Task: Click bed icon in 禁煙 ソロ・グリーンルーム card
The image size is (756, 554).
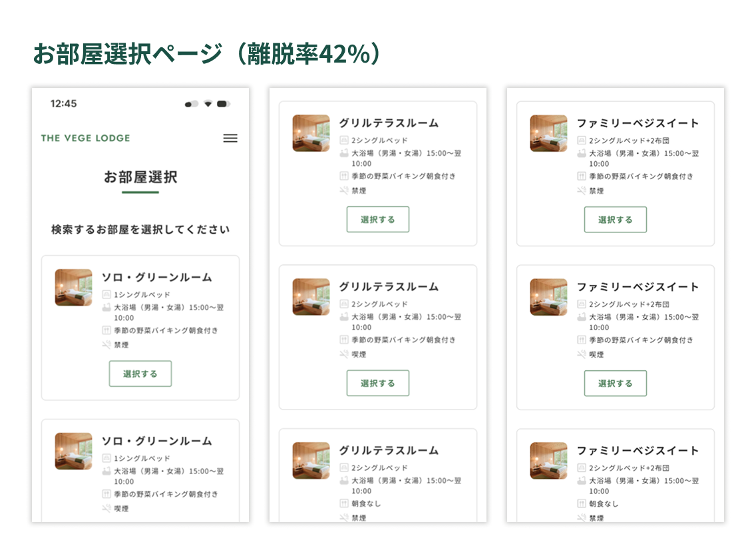Action: coord(106,294)
